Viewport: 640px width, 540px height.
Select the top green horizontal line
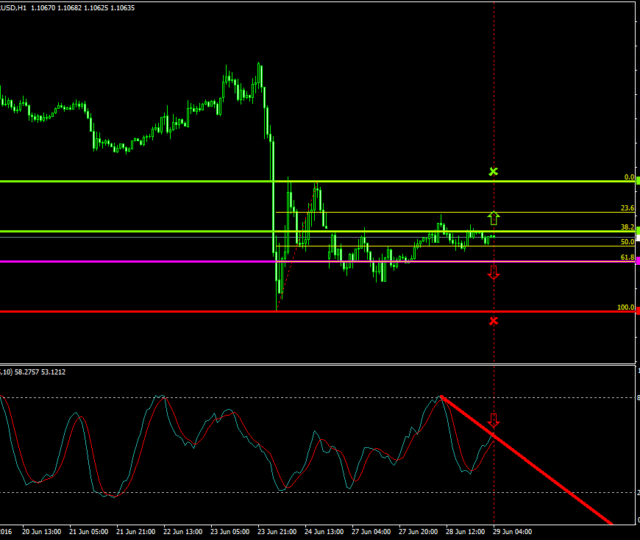[150, 181]
